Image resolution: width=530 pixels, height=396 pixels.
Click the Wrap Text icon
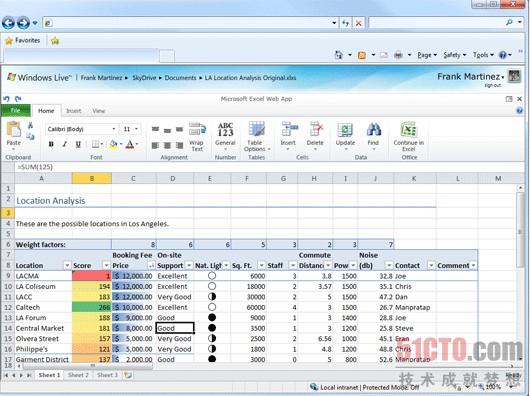(197, 129)
